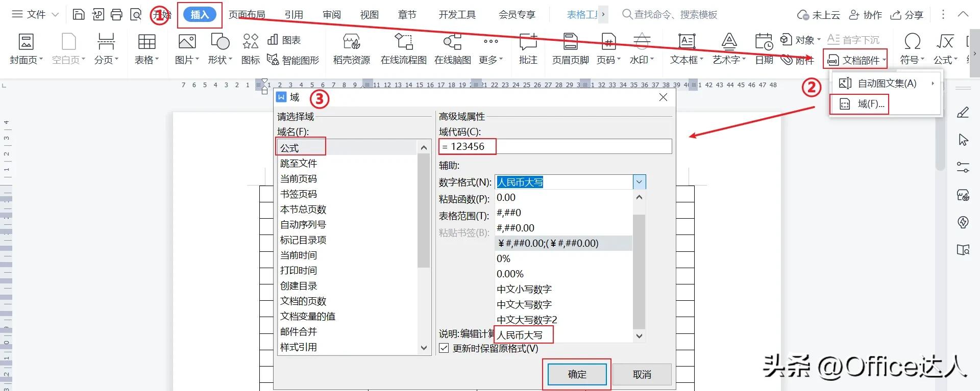Image resolution: width=980 pixels, height=391 pixels.
Task: Insert Date (日期)
Action: click(x=764, y=49)
